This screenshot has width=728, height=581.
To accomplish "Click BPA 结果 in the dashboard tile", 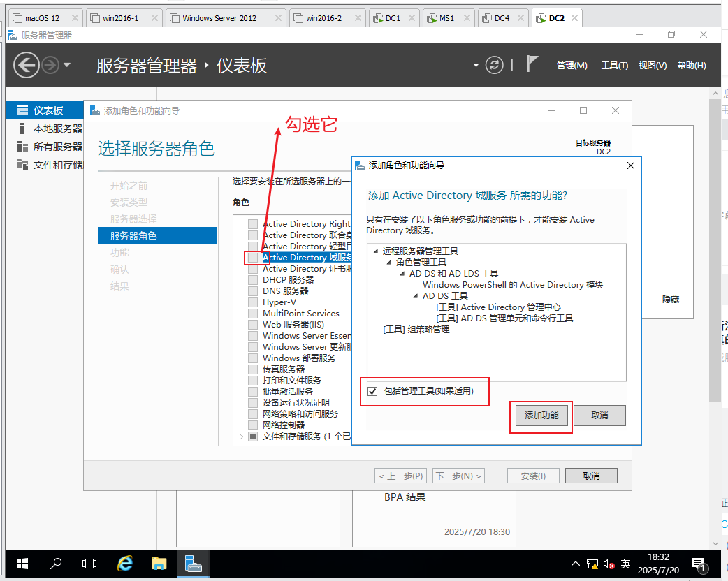I will (x=405, y=497).
